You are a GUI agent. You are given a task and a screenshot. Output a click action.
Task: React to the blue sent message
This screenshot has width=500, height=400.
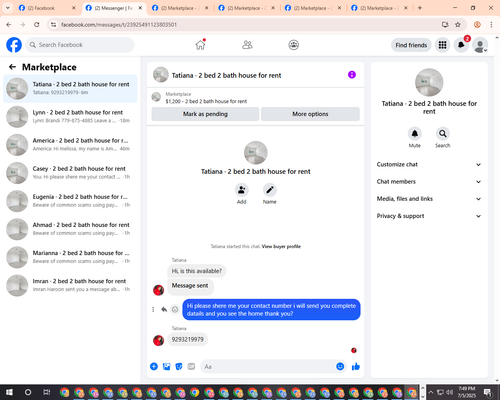pyautogui.click(x=175, y=309)
